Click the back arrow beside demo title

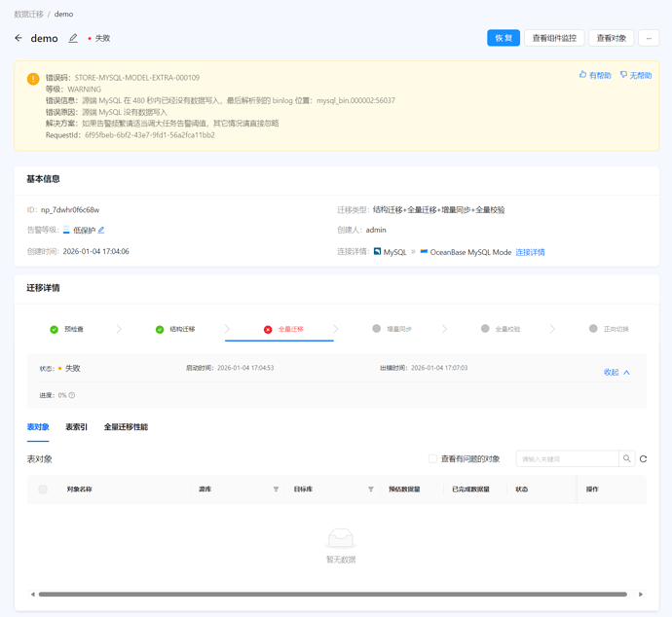[x=19, y=38]
